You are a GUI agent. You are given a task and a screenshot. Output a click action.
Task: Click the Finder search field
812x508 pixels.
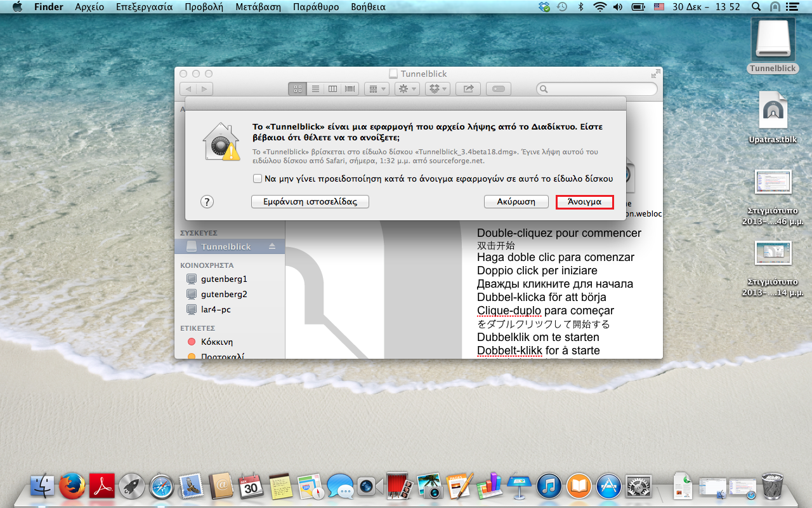pyautogui.click(x=596, y=90)
